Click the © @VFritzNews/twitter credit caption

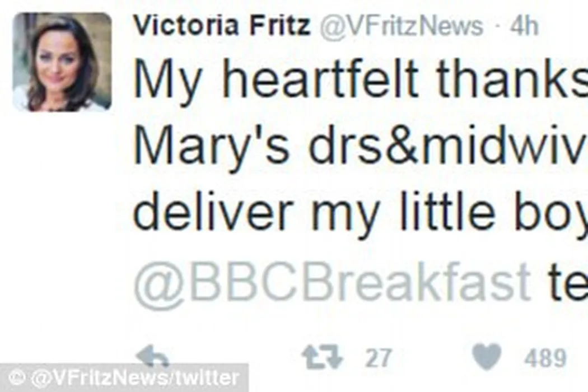(123, 379)
